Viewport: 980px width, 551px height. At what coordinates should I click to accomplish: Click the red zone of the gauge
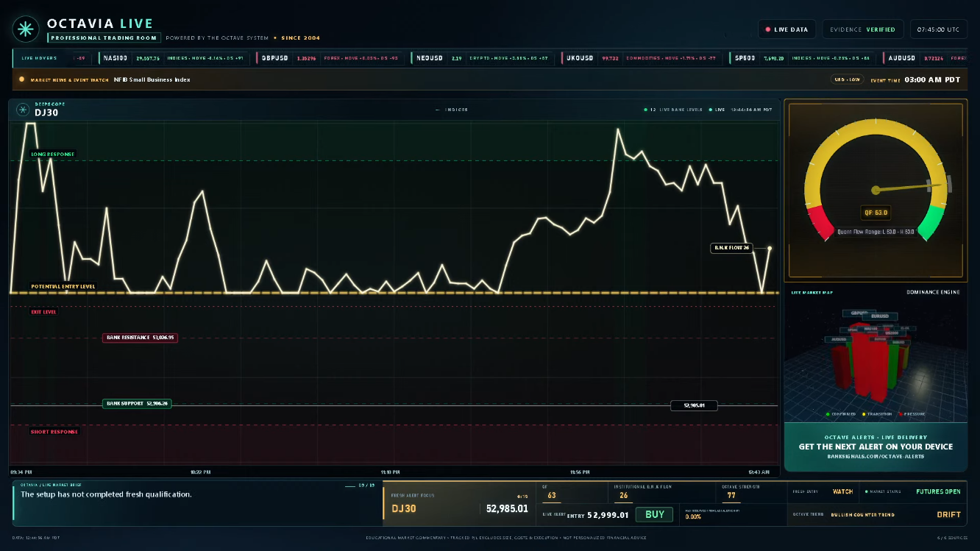coord(820,222)
